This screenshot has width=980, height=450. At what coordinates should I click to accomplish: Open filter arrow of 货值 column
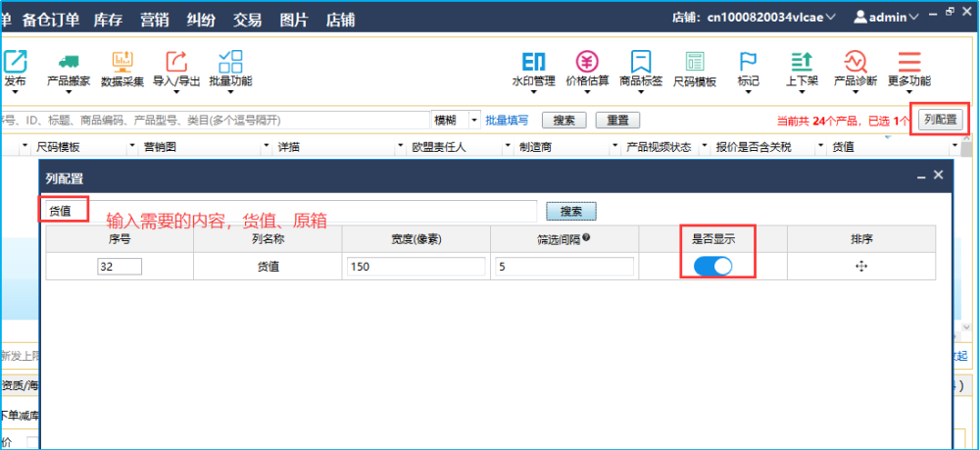coord(955,147)
